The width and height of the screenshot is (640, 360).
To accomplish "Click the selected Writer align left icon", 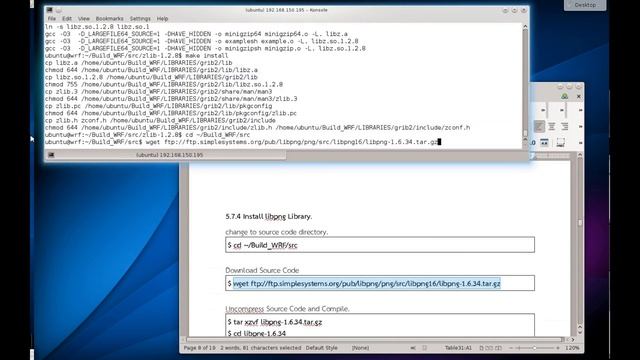I will click(539, 127).
